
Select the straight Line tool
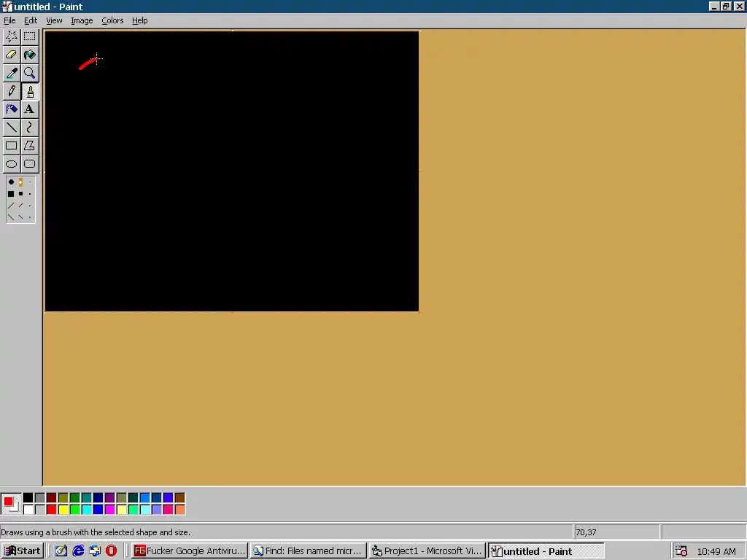coord(12,127)
